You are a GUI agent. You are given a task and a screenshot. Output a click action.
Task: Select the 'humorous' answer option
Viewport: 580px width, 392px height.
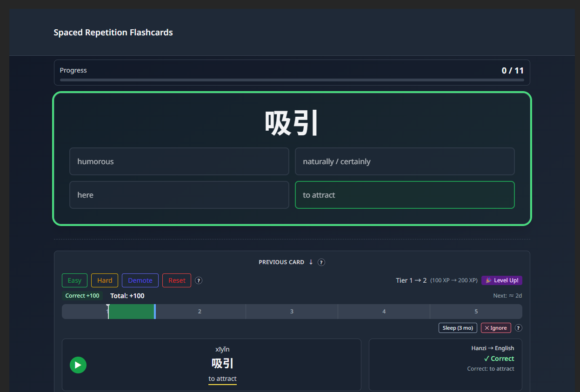coord(179,161)
